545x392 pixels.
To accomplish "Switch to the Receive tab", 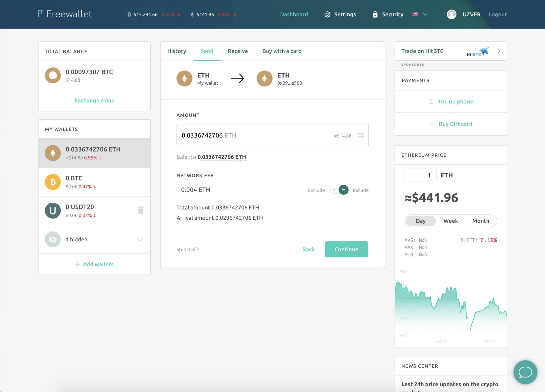I will click(x=238, y=51).
